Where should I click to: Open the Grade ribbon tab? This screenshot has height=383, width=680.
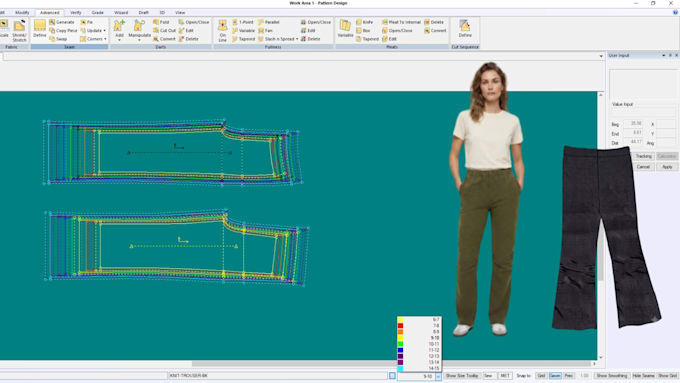pyautogui.click(x=98, y=13)
